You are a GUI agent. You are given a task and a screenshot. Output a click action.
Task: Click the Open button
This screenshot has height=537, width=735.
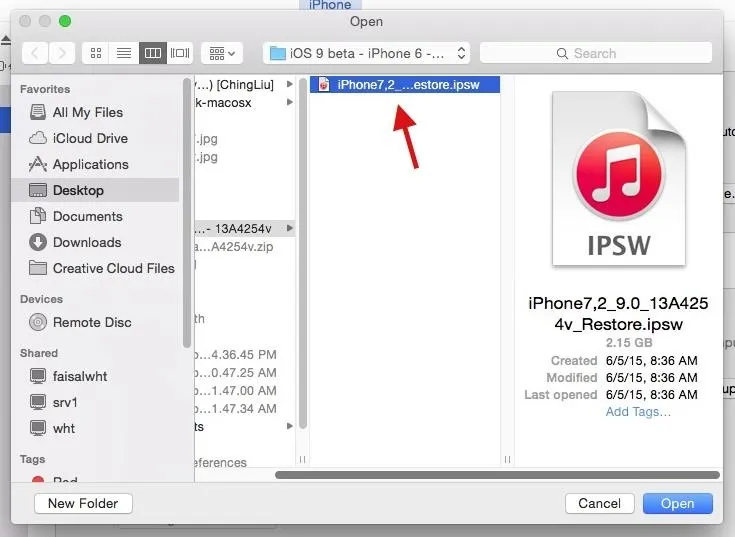pos(677,503)
